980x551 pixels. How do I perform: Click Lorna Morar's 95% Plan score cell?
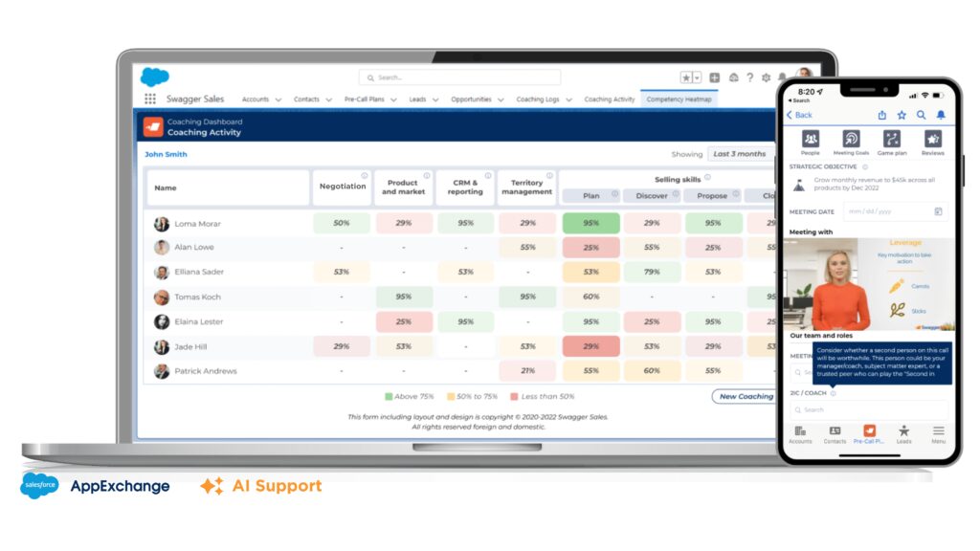(x=590, y=223)
